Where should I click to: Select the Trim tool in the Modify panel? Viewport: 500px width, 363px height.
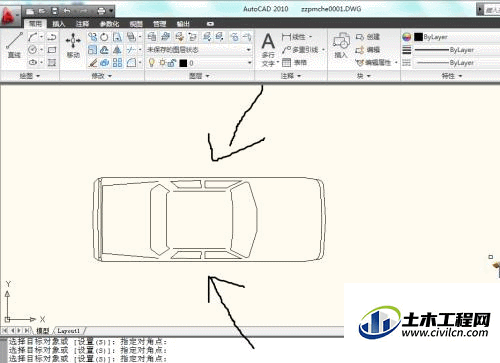(131, 50)
